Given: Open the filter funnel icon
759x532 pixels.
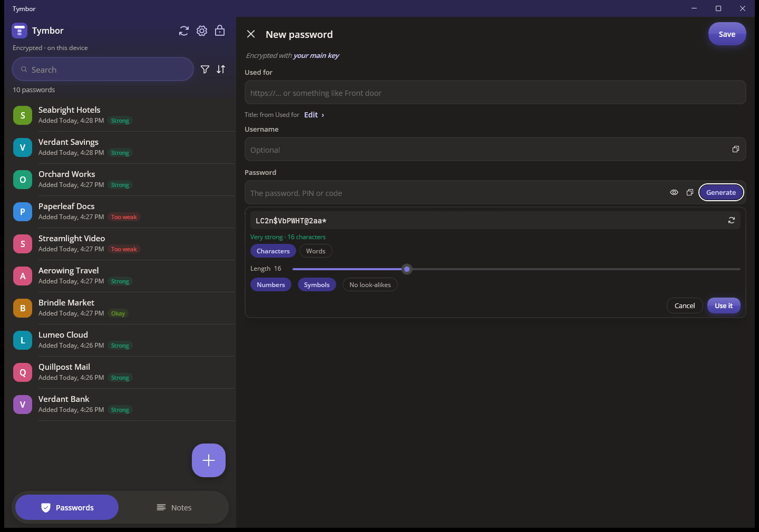Looking at the screenshot, I should point(205,70).
